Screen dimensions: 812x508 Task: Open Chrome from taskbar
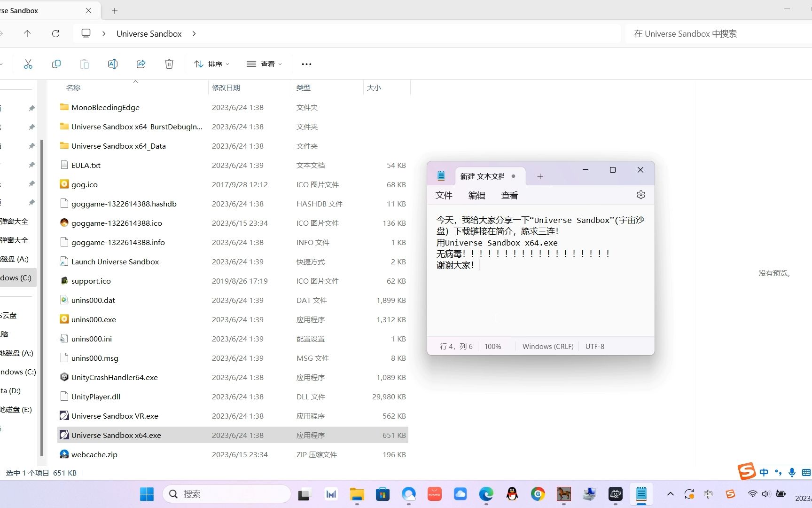[x=538, y=494]
